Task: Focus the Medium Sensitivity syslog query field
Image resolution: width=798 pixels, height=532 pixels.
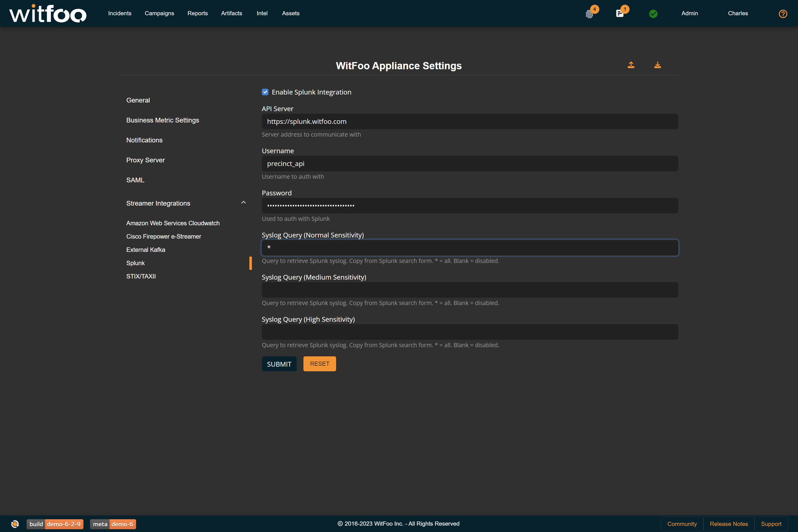Action: tap(470, 290)
